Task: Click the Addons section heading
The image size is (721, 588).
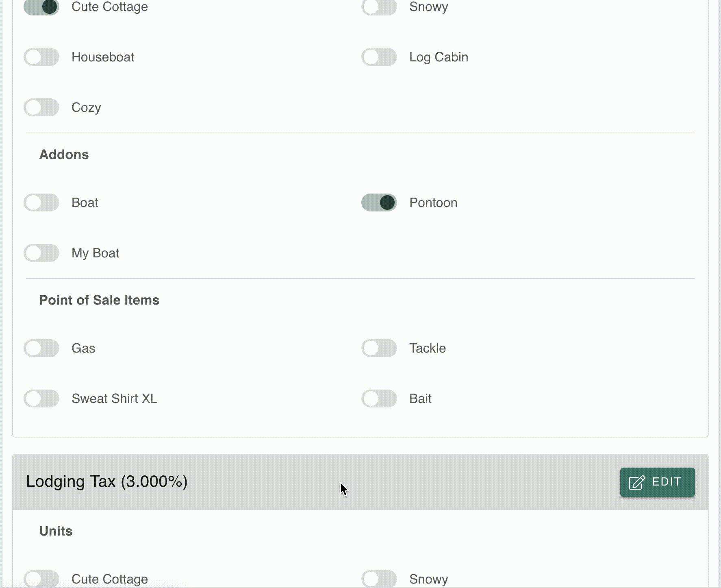Action: [64, 155]
